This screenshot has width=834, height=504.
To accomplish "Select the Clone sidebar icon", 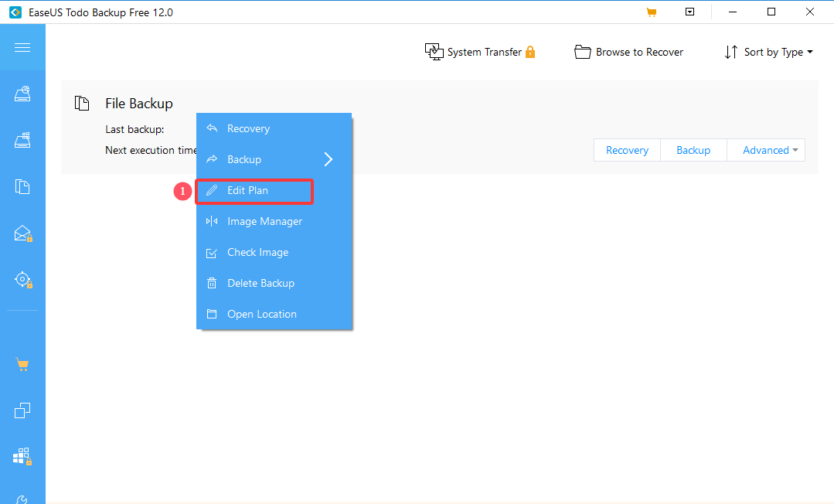I will pos(22,410).
